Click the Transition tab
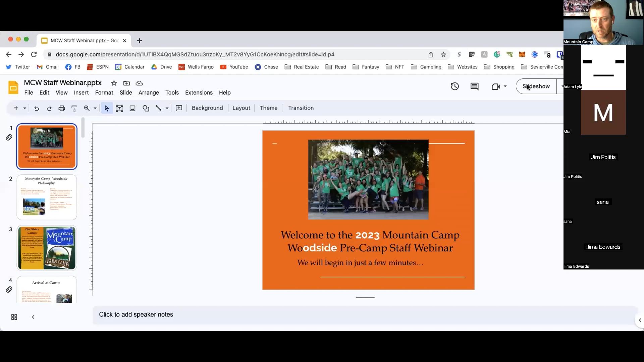The height and width of the screenshot is (362, 644). point(301,108)
